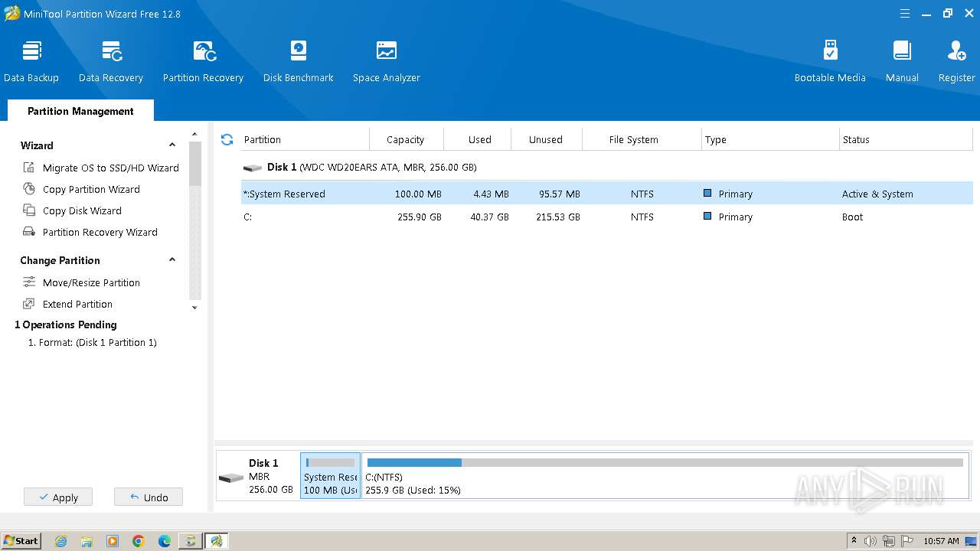Click the clock showing 10:57 AM
Image resolution: width=980 pixels, height=551 pixels.
pyautogui.click(x=941, y=541)
